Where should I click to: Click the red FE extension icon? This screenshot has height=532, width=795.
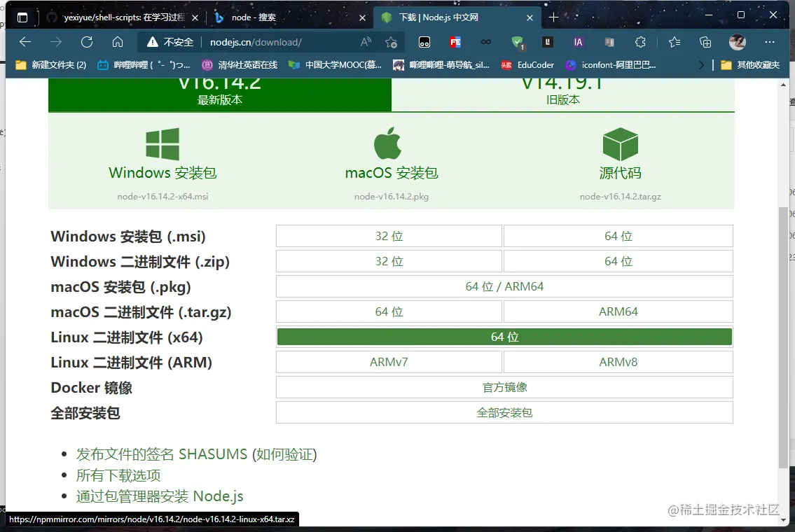coord(455,42)
